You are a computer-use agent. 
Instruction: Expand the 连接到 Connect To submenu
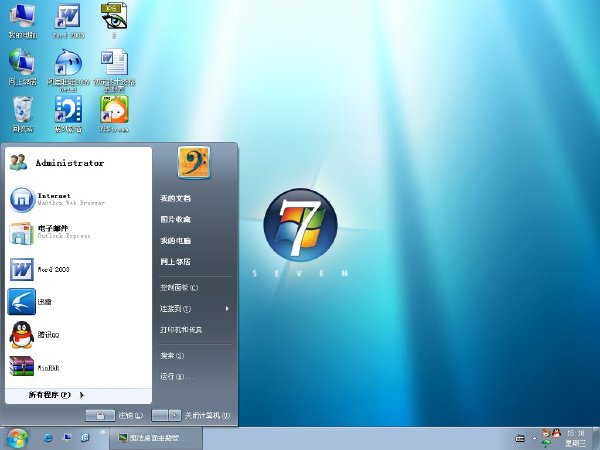tap(194, 308)
